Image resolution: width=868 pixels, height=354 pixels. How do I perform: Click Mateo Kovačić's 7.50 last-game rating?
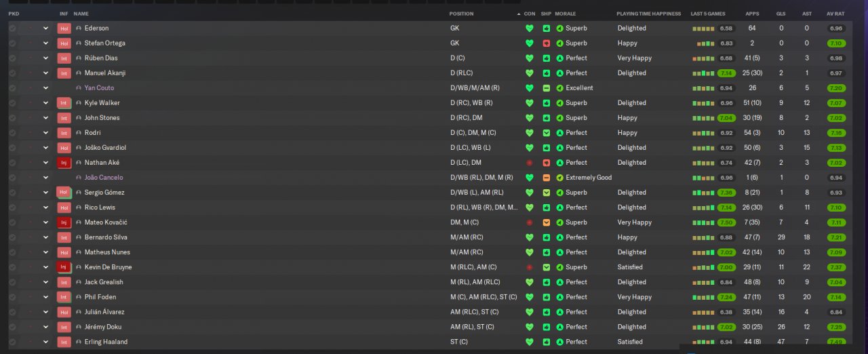tap(726, 222)
